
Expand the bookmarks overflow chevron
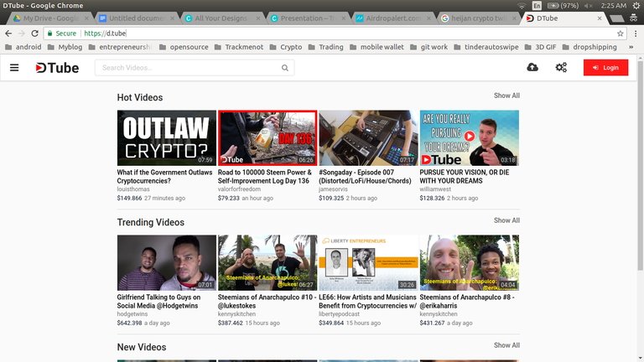[x=631, y=47]
